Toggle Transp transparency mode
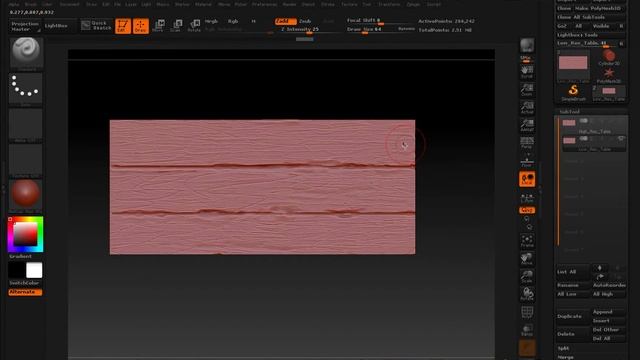The image size is (640, 360). (527, 331)
